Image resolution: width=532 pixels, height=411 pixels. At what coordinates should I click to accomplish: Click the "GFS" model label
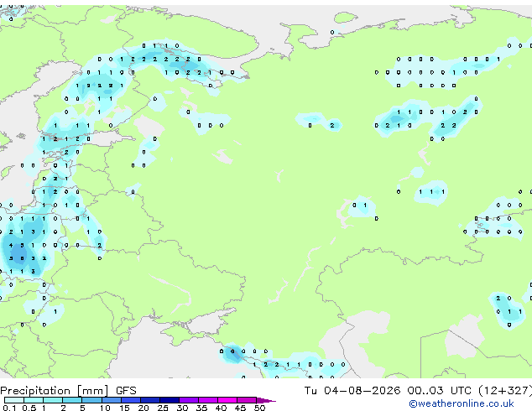point(126,391)
